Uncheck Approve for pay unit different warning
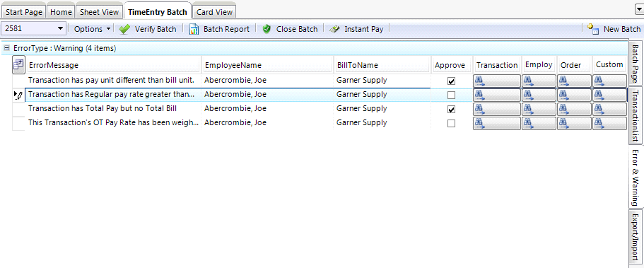Screen dimensions: 644x268 point(452,81)
